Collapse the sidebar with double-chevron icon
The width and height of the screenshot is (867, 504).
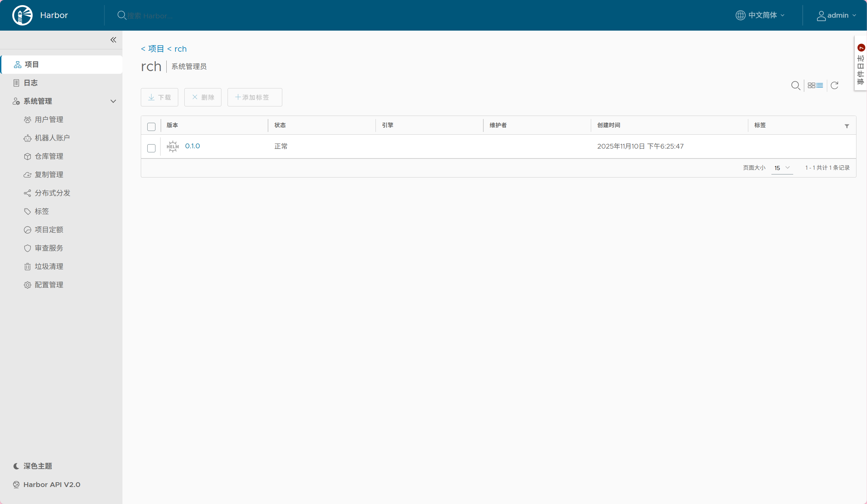click(113, 40)
